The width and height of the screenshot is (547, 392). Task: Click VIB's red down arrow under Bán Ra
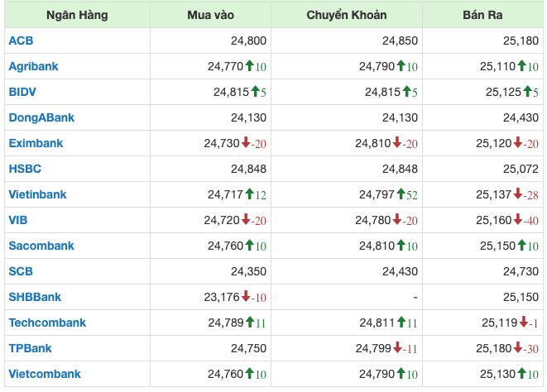518,220
